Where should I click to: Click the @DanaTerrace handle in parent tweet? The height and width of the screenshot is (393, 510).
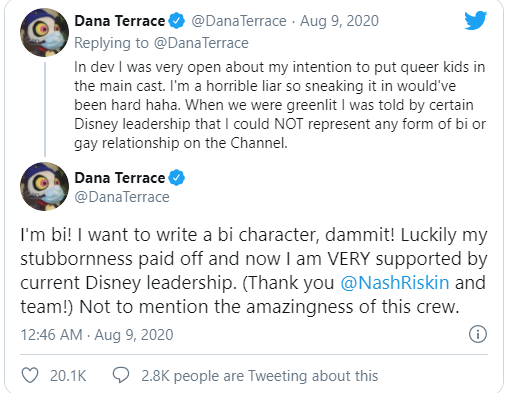(239, 21)
